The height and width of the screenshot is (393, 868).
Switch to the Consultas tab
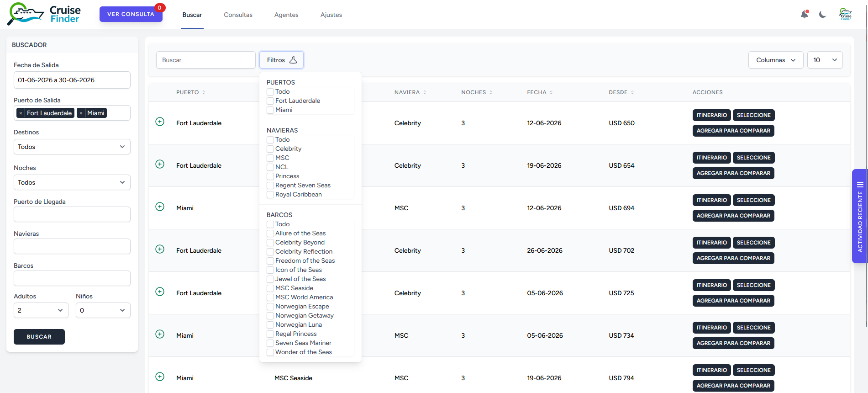[x=238, y=15]
